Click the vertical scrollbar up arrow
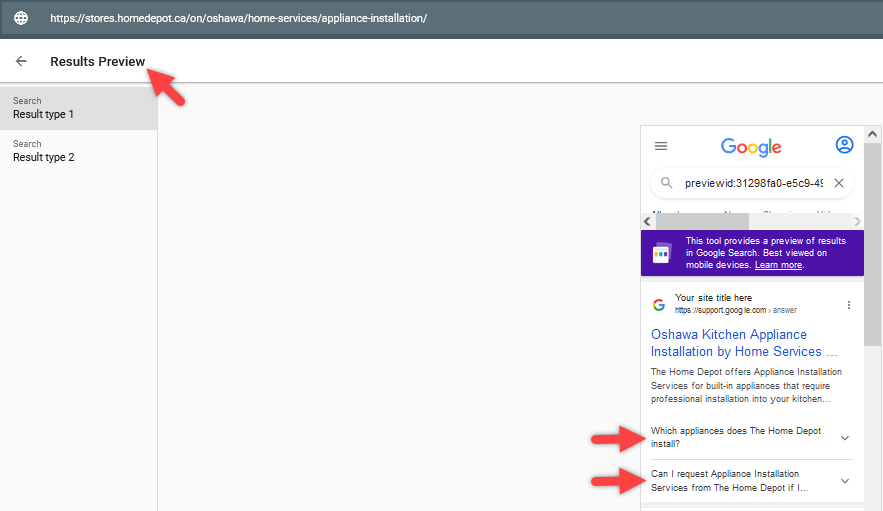This screenshot has height=511, width=883. tap(873, 133)
